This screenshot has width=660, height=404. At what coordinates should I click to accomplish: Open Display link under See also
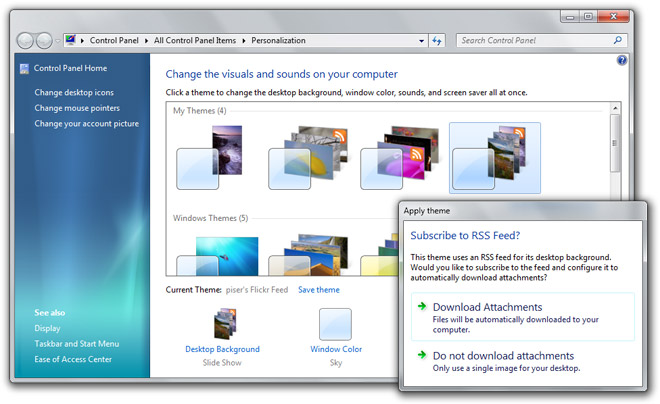pyautogui.click(x=47, y=328)
